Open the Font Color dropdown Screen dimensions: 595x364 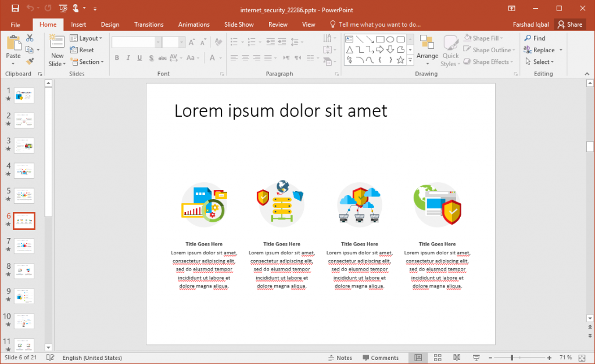click(x=220, y=57)
